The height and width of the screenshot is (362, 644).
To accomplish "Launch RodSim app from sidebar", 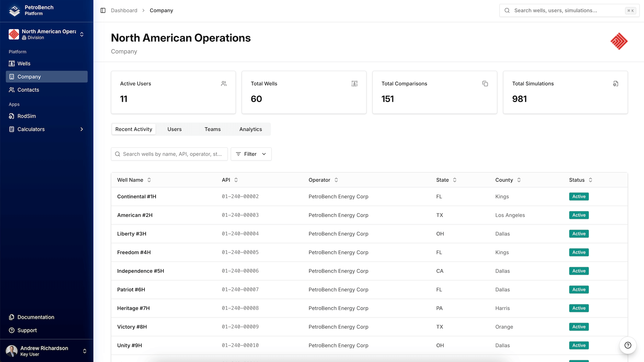I will pos(27,116).
